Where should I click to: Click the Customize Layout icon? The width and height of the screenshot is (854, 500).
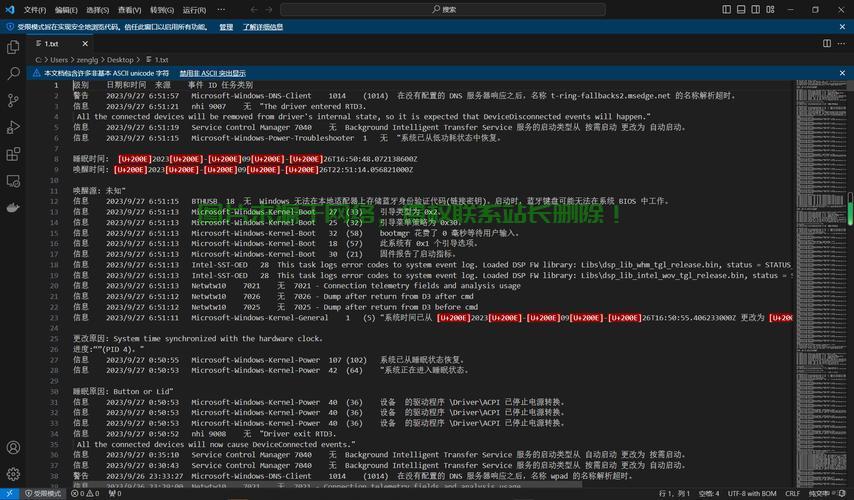click(770, 9)
